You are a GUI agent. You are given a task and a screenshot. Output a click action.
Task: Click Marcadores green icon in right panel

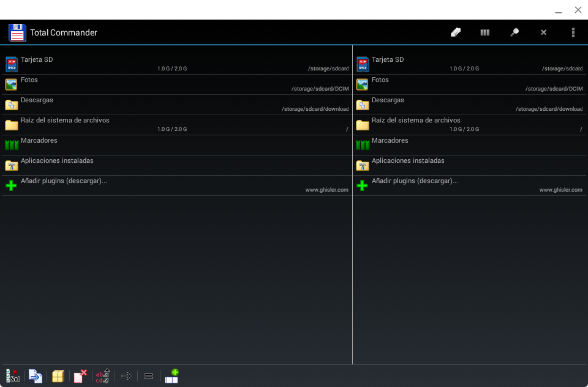[x=363, y=145]
